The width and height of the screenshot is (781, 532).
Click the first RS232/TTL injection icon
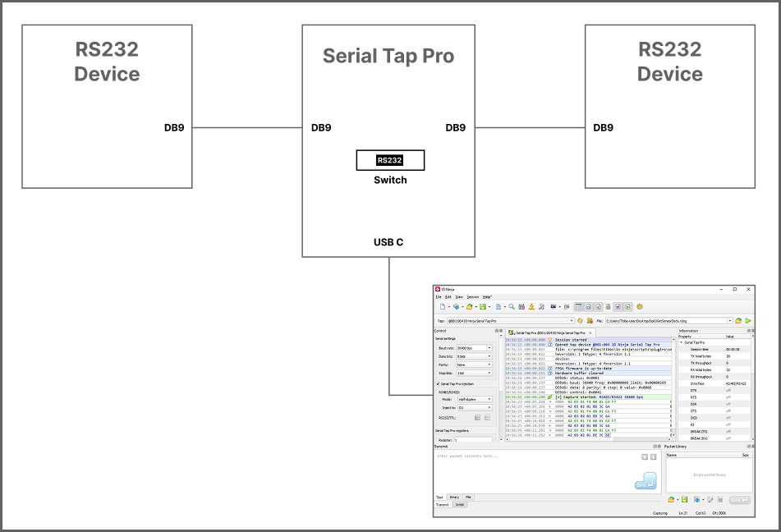477,417
